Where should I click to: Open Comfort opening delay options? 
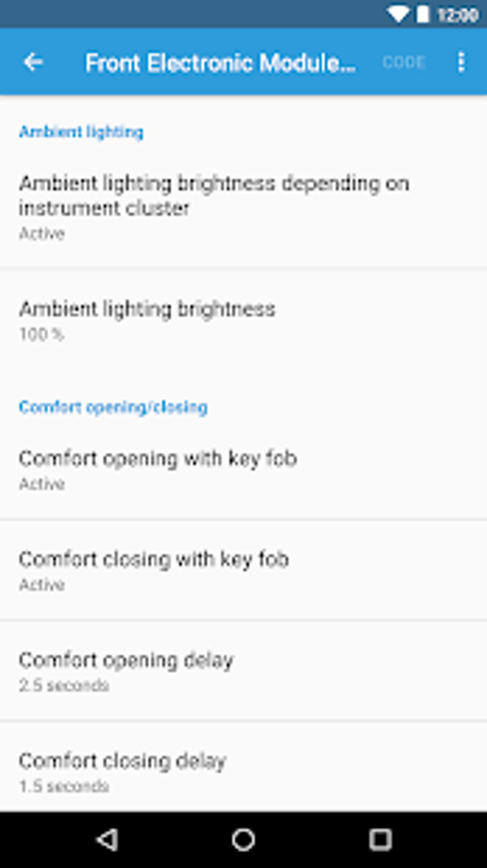[243, 671]
